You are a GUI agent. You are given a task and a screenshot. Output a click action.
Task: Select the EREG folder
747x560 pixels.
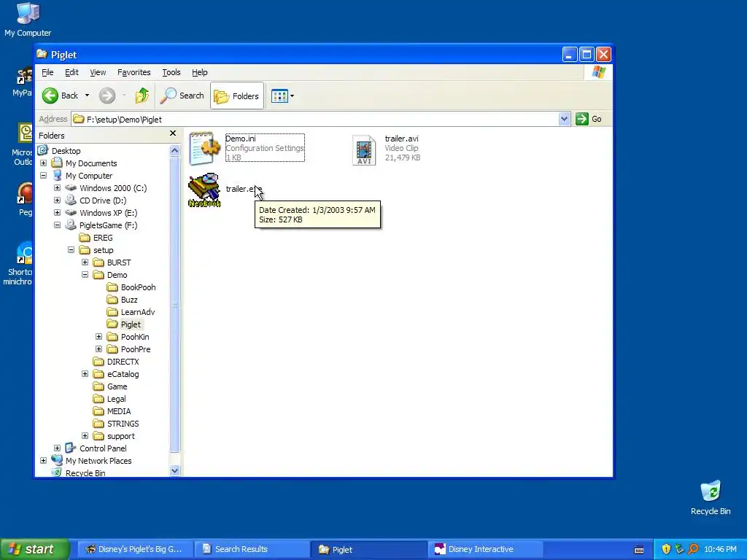point(102,238)
